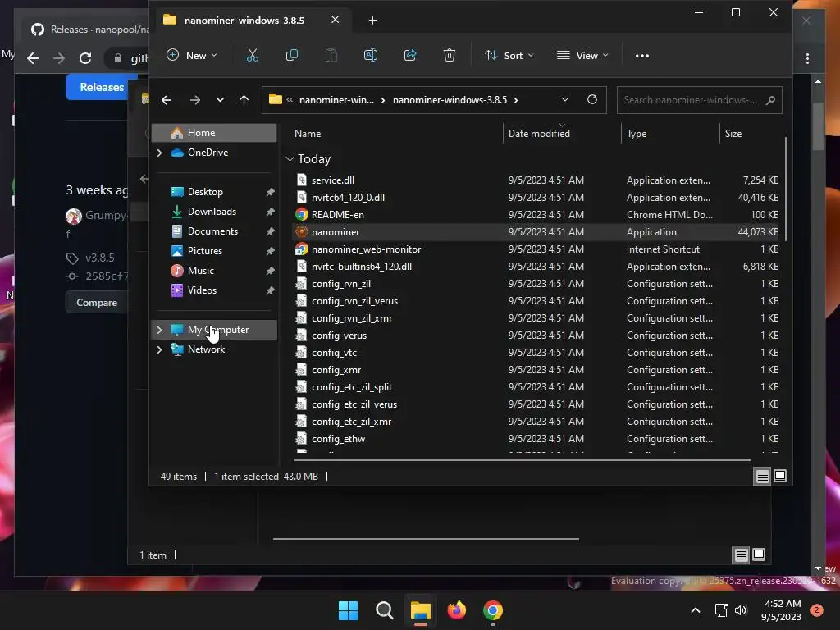
Task: Open Documents in the navigation pane
Action: click(214, 231)
